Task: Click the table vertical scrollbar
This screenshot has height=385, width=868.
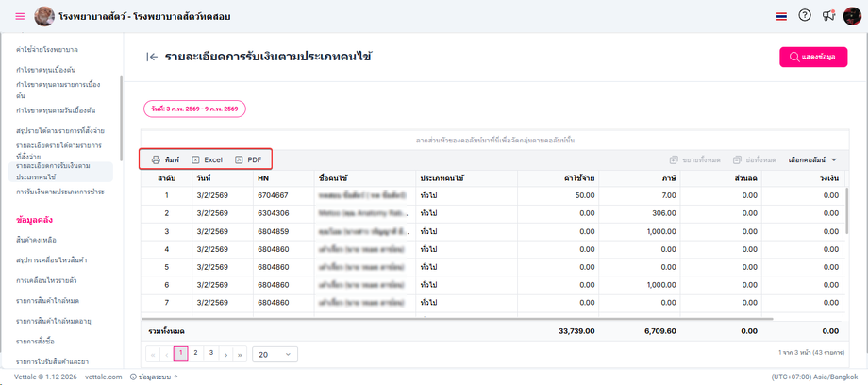Action: [x=846, y=210]
